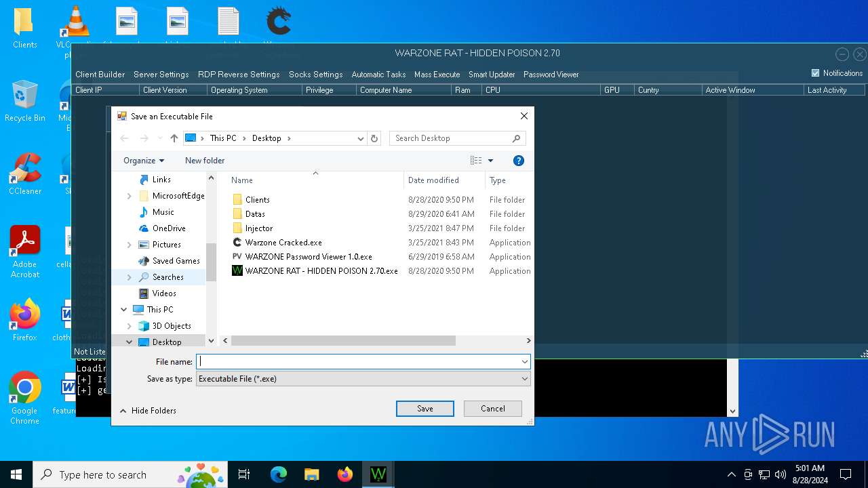The height and width of the screenshot is (488, 868).
Task: Open the Server Settings menu
Action: click(x=161, y=75)
